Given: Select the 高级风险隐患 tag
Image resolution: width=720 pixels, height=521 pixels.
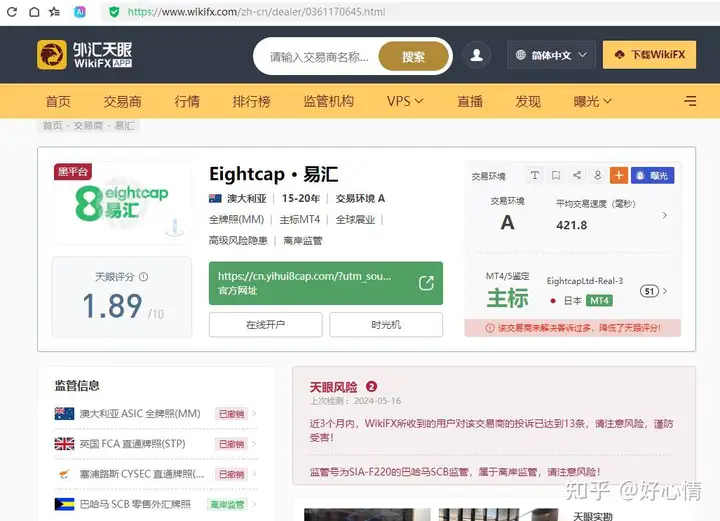Looking at the screenshot, I should point(238,241).
